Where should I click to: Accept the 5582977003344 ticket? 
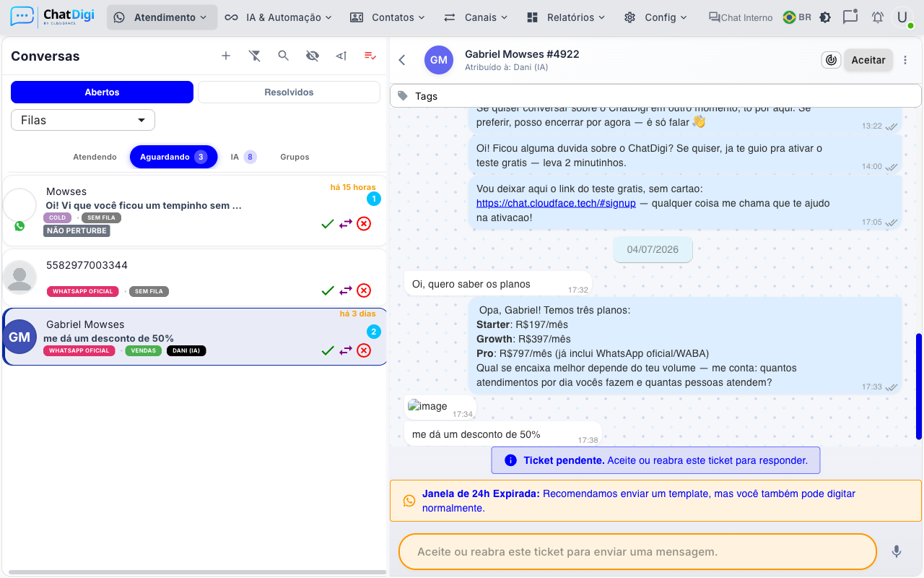point(328,290)
